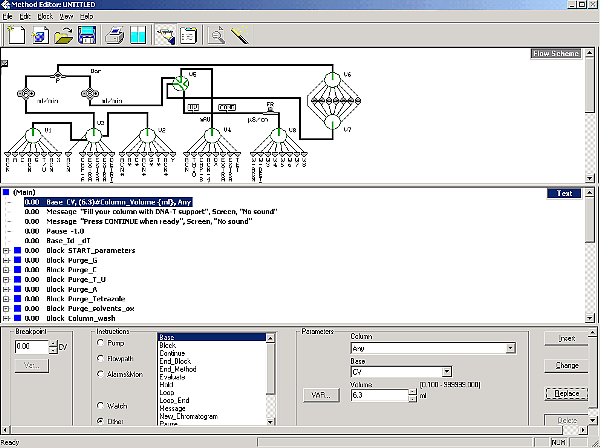Print the method using the printer icon
Viewport: 600px width, 448px height.
(114, 35)
